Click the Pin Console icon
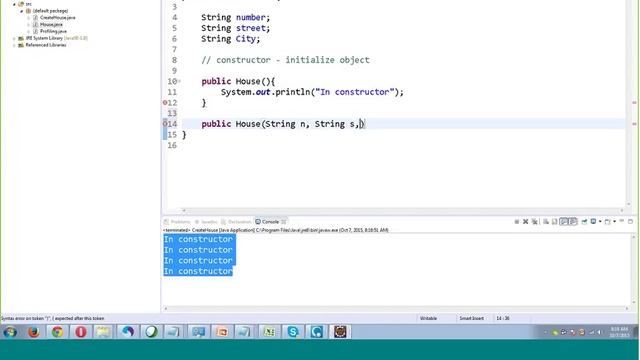640x360 pixels. point(584,222)
